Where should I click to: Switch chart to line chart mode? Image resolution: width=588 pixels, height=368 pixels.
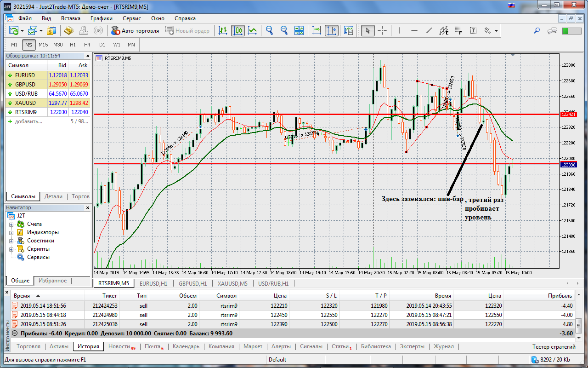[253, 31]
